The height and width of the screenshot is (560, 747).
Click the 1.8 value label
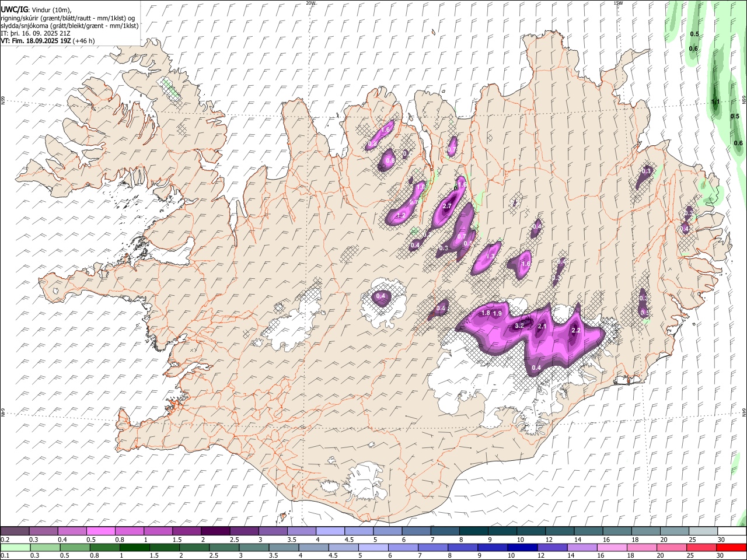(485, 313)
